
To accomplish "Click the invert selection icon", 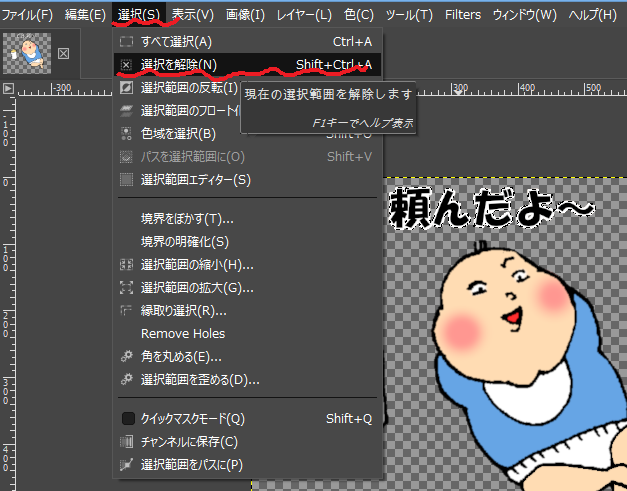I will pos(126,88).
